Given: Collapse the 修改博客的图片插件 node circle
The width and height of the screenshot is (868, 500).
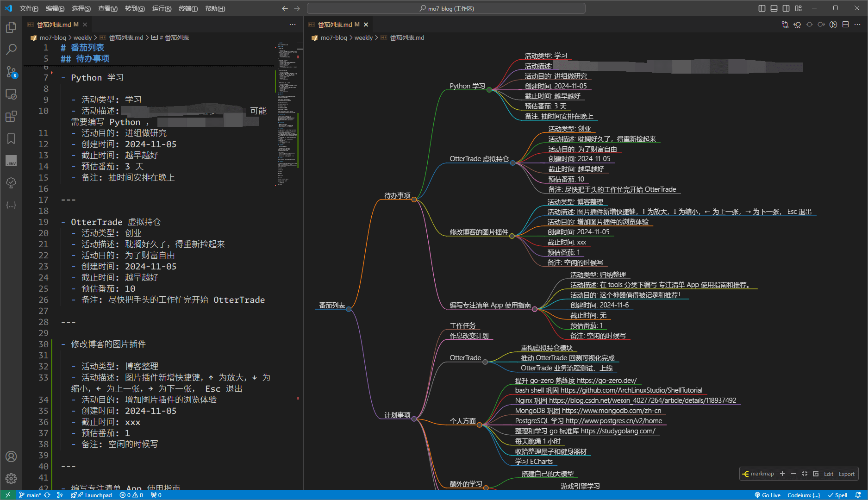Looking at the screenshot, I should 512,236.
